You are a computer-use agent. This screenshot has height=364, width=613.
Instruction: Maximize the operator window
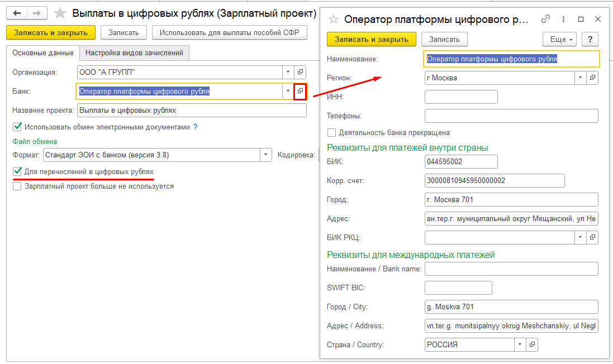[x=581, y=19]
